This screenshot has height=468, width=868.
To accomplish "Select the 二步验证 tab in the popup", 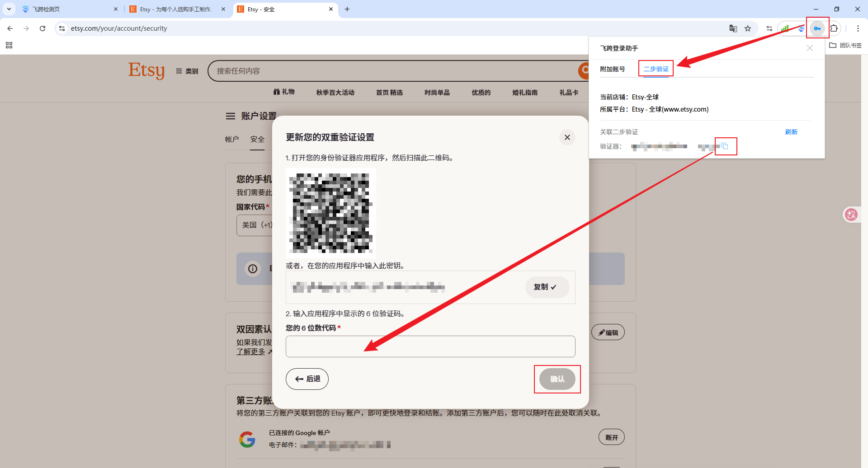I will click(656, 69).
